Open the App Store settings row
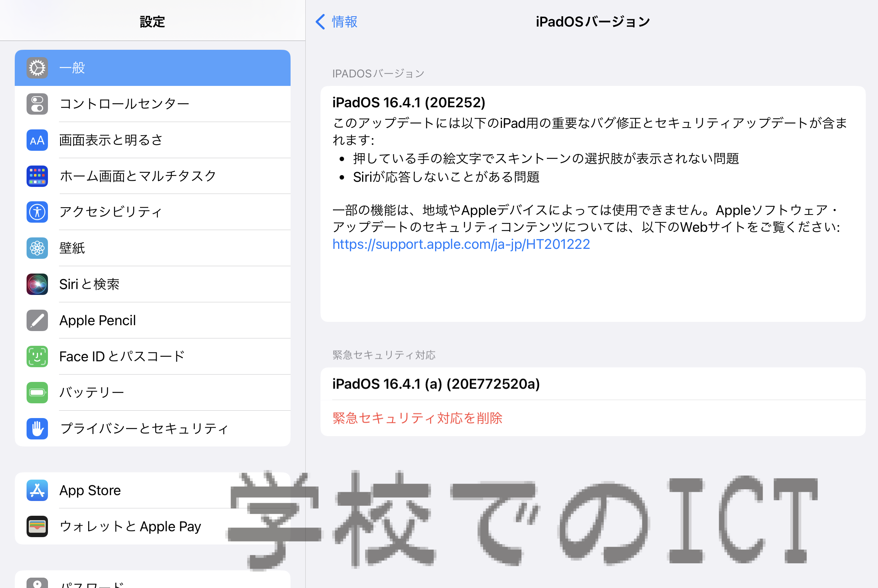 tap(153, 490)
